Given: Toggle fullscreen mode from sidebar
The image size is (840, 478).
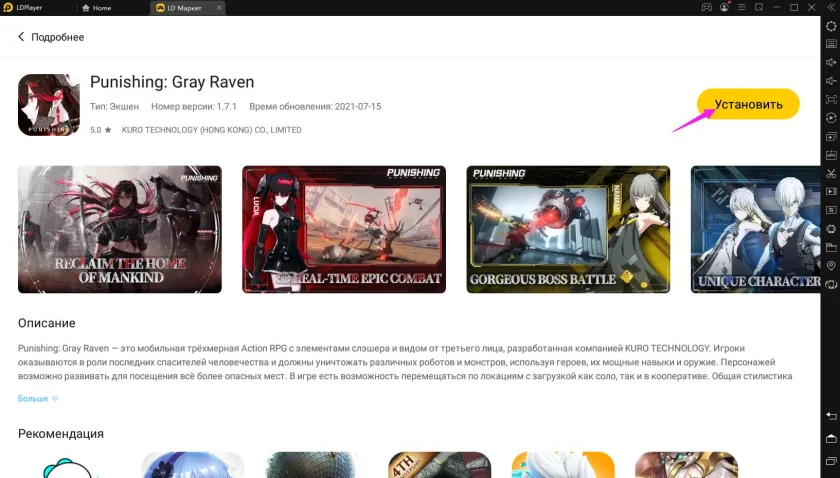Looking at the screenshot, I should click(x=831, y=99).
